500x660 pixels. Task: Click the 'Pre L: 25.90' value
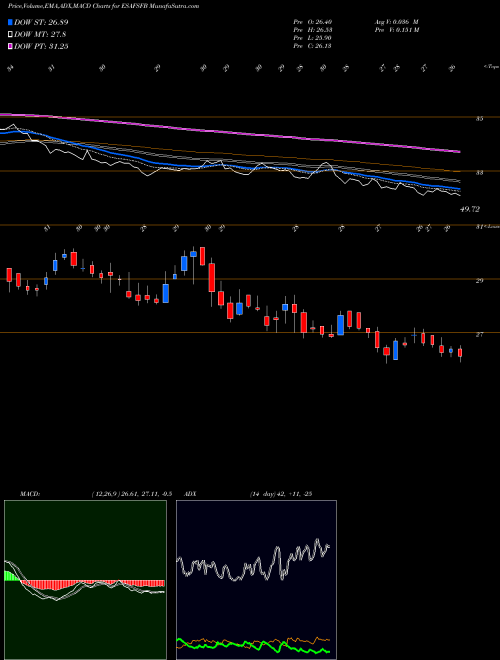coord(312,38)
